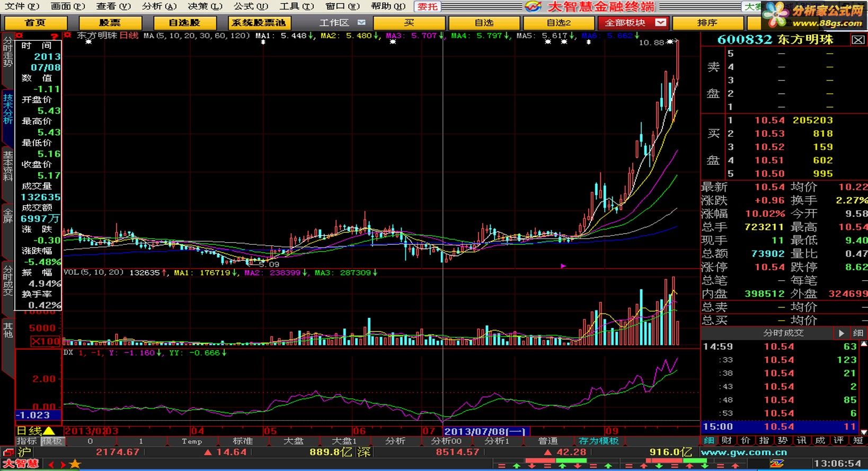
Task: Close the 600832 quote panel
Action: [x=858, y=40]
